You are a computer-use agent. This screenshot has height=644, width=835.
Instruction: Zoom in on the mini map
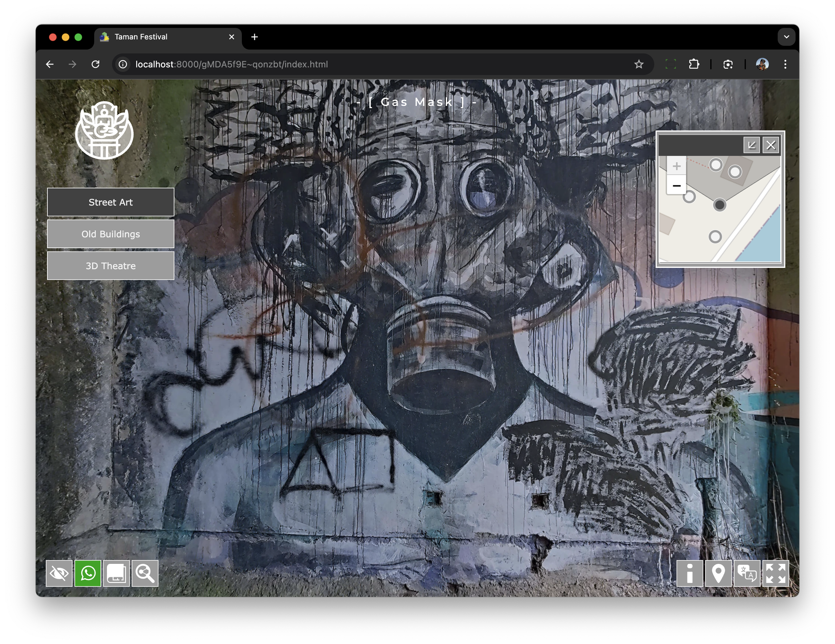676,166
